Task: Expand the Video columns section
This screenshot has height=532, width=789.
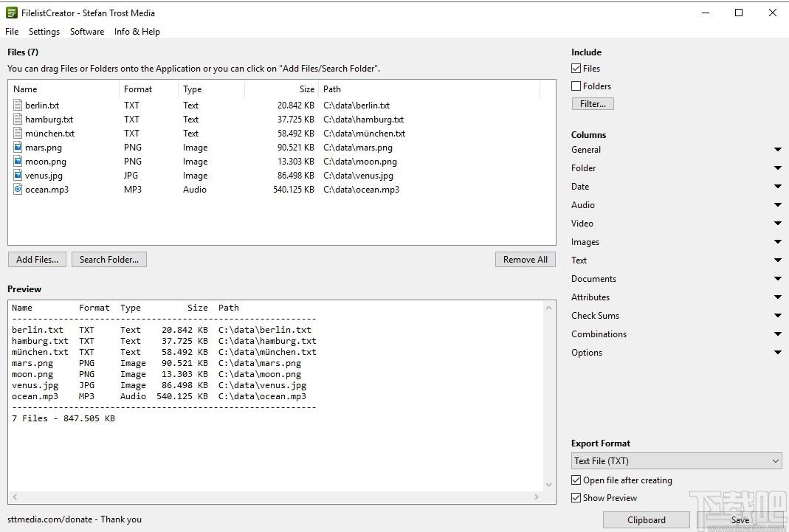Action: click(777, 224)
